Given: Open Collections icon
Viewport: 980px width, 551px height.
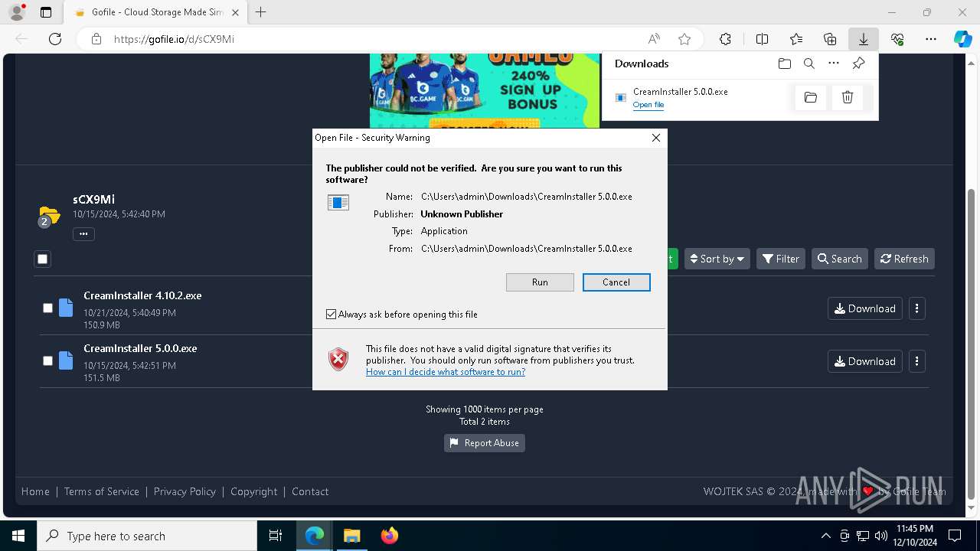Looking at the screenshot, I should click(x=830, y=39).
